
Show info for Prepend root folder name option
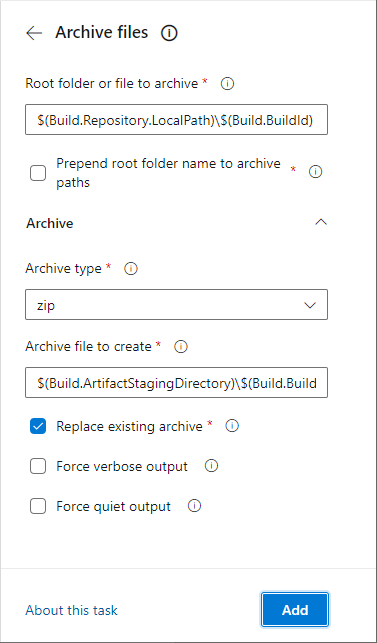point(315,172)
